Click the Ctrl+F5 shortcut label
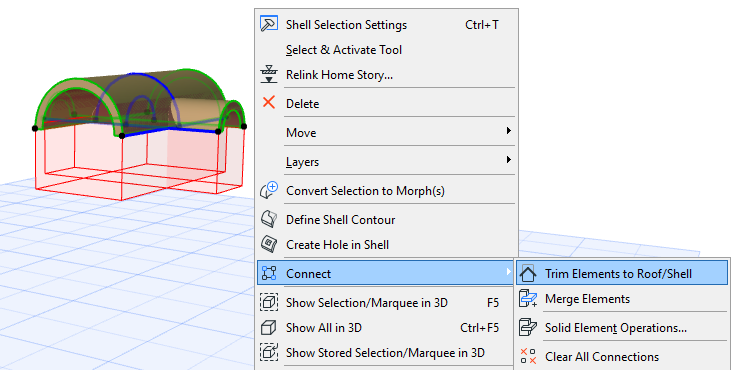Viewport: 731px width, 370px height. pyautogui.click(x=479, y=328)
